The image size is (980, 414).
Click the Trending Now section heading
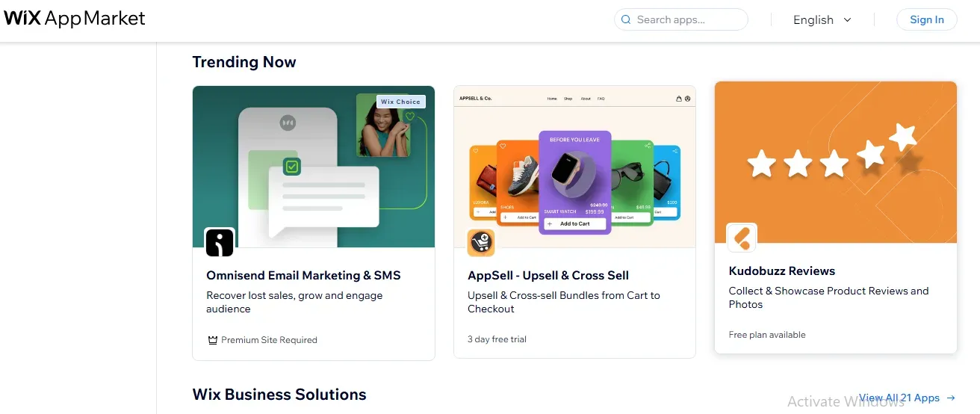244,62
